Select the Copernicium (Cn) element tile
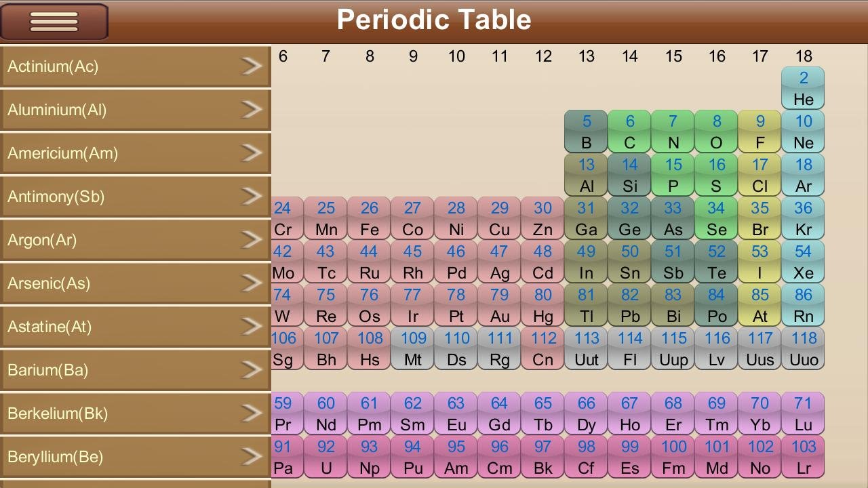 (x=542, y=348)
